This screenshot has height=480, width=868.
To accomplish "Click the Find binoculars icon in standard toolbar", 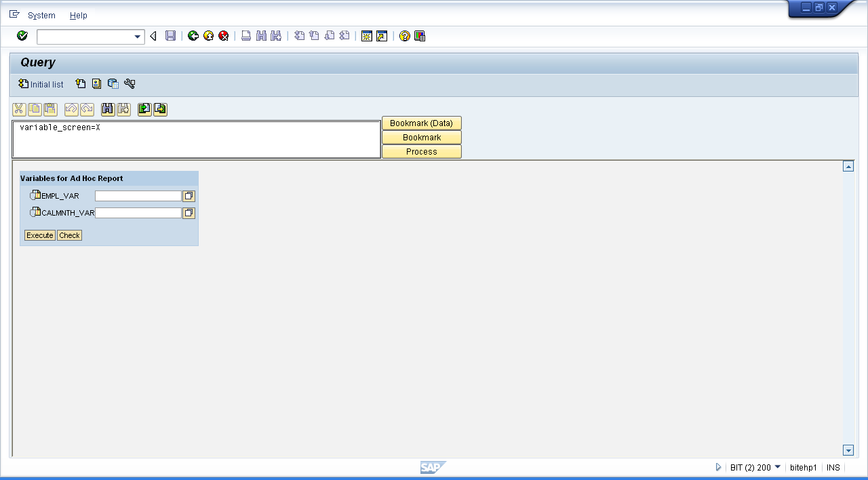I will tap(262, 36).
